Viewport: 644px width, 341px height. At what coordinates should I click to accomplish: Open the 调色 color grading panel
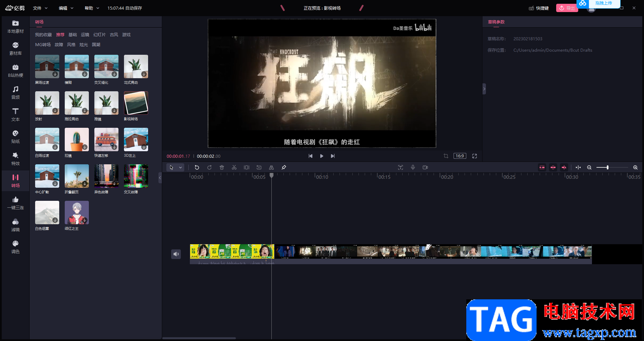[15, 247]
